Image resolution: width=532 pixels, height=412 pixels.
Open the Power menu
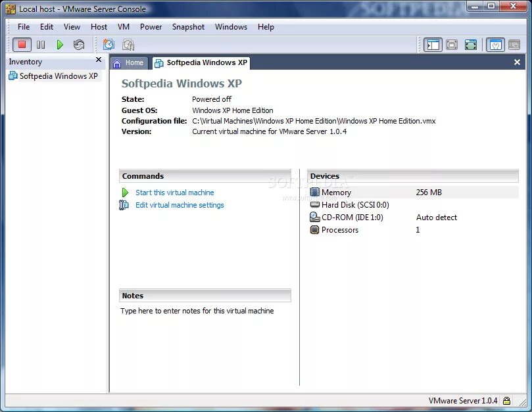(151, 27)
